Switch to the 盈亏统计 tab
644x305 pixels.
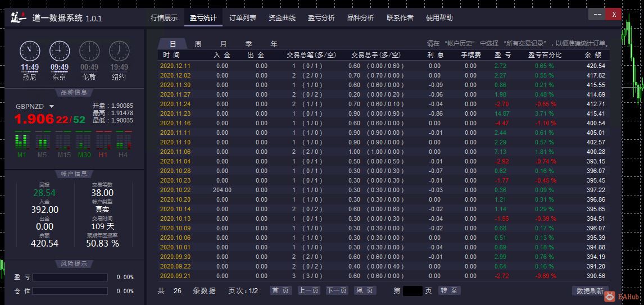click(203, 17)
